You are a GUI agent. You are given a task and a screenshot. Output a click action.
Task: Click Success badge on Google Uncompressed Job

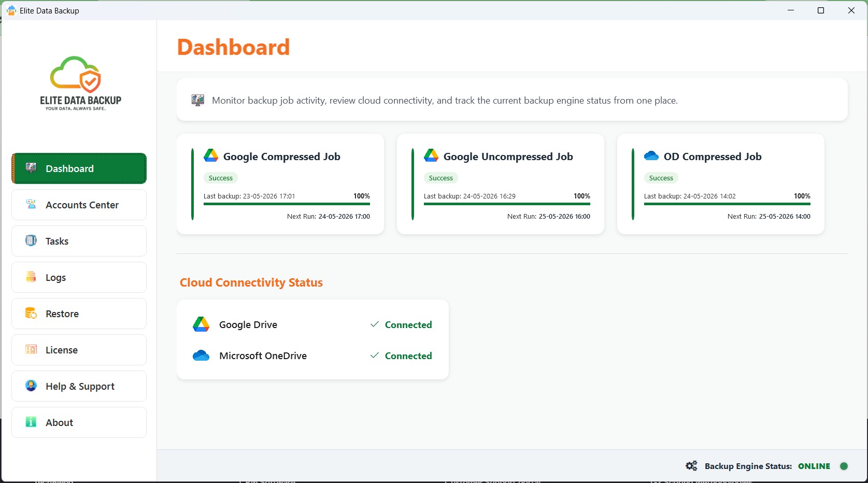coord(441,178)
